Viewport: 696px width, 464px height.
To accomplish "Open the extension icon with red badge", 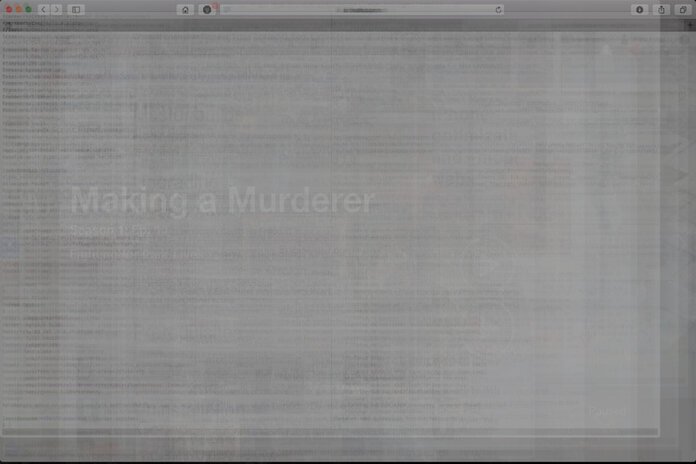I will (207, 10).
